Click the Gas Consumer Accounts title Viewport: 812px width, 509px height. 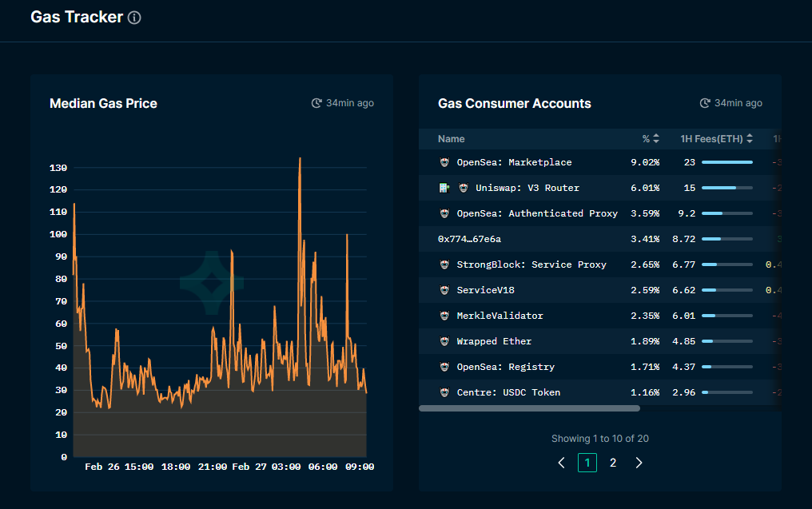point(514,103)
